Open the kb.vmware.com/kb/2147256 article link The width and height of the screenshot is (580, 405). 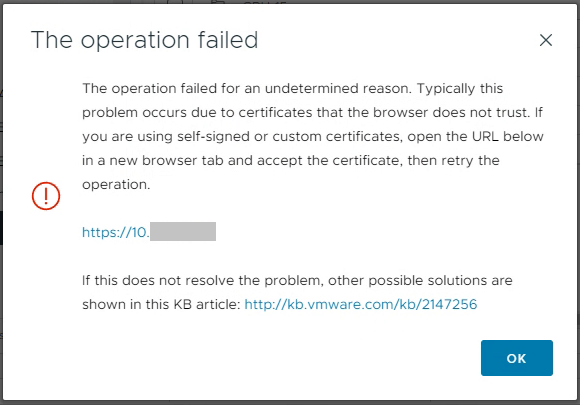click(361, 304)
